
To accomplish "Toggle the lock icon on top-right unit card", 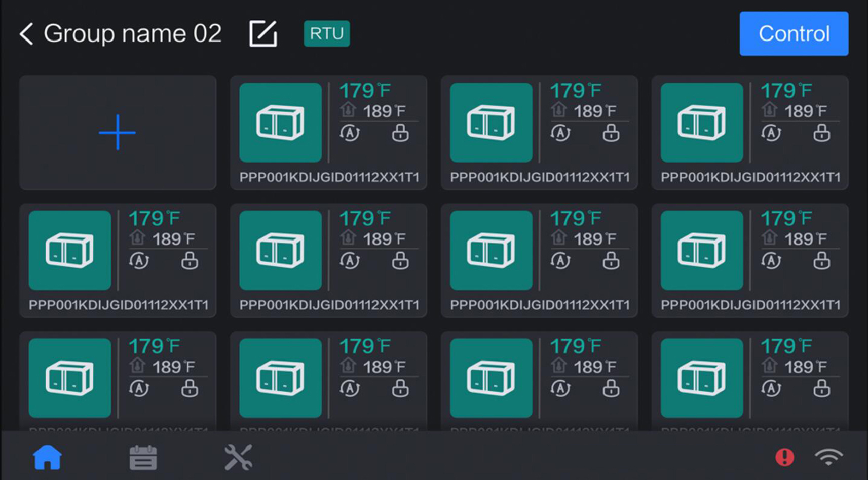I will (x=821, y=133).
